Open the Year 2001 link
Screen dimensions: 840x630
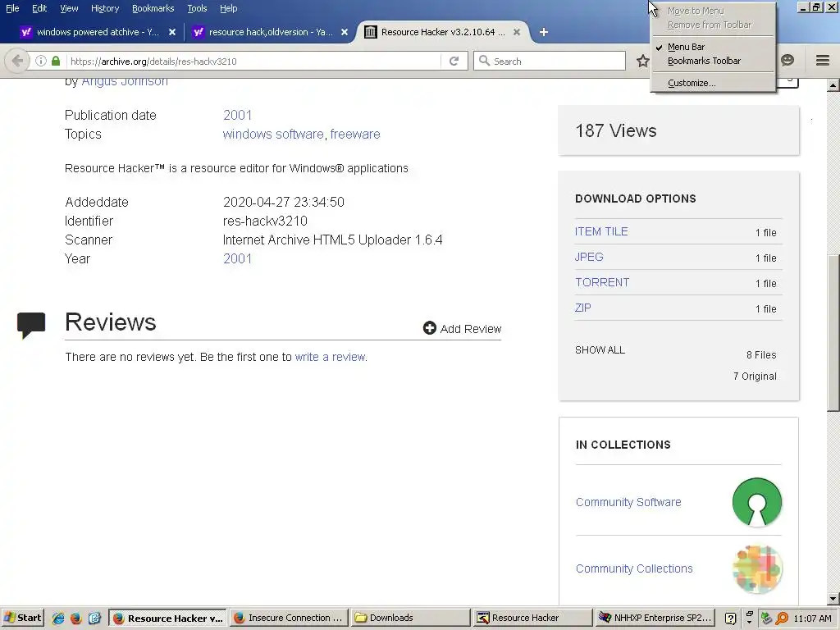pos(237,258)
